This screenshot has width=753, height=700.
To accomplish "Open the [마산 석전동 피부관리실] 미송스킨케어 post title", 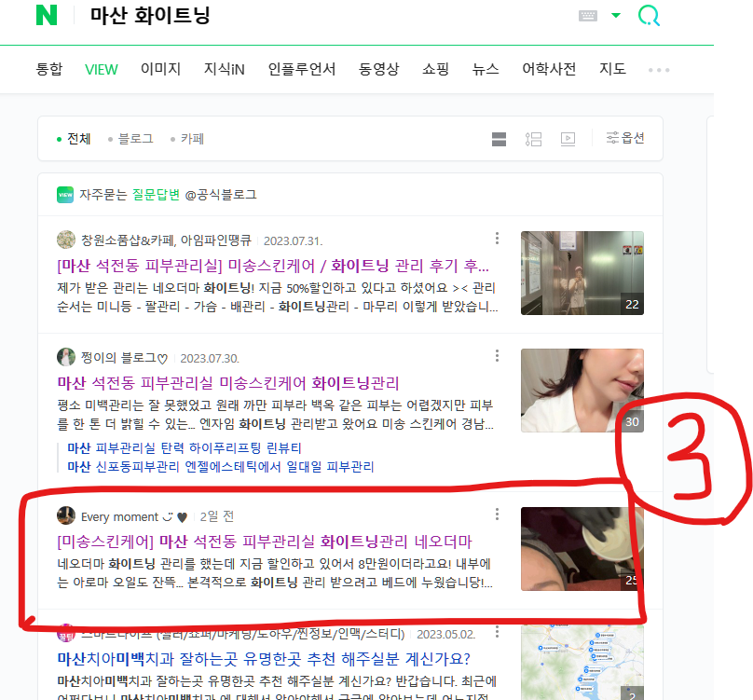I will [273, 266].
